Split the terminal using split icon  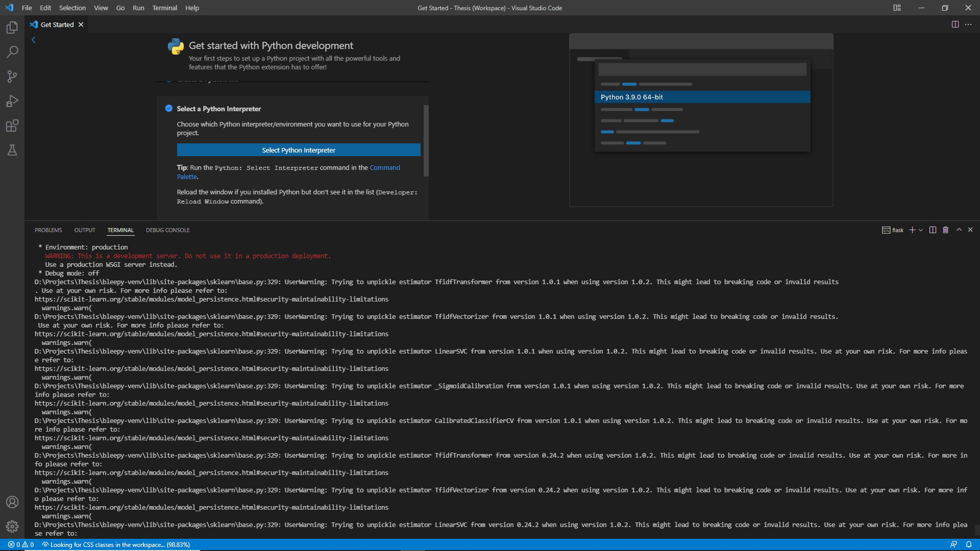pyautogui.click(x=933, y=230)
